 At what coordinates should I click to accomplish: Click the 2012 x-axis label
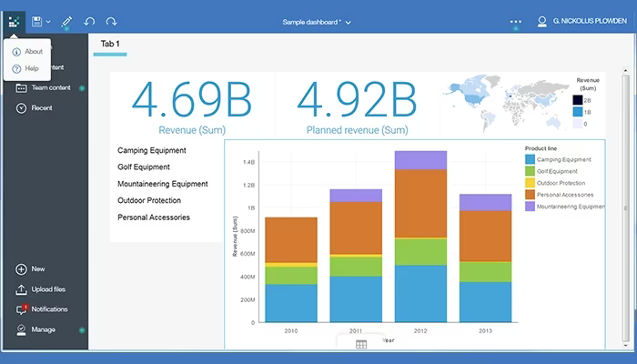click(420, 330)
